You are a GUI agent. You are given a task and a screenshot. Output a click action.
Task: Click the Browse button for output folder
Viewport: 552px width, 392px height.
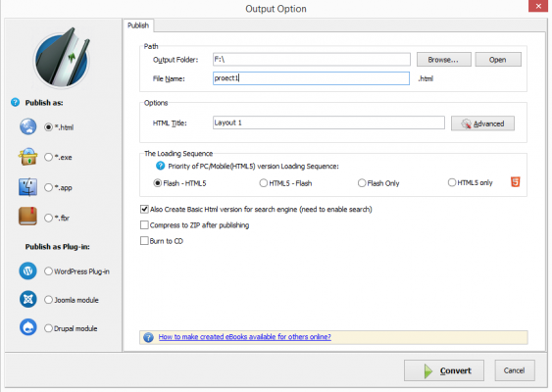[443, 60]
